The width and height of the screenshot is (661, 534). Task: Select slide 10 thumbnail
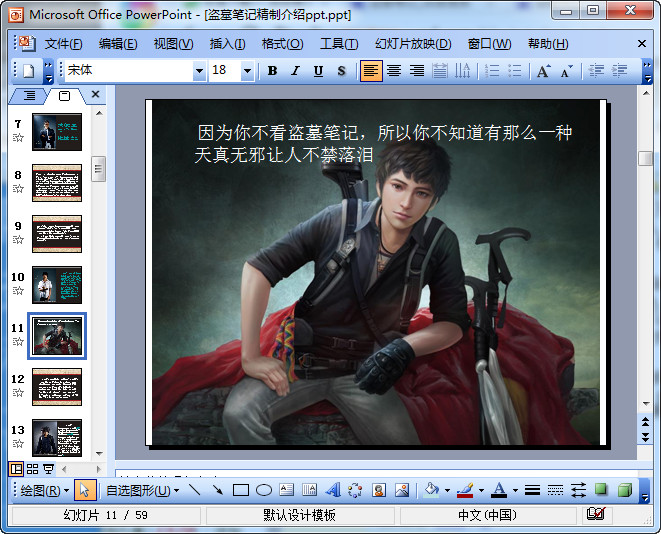57,285
